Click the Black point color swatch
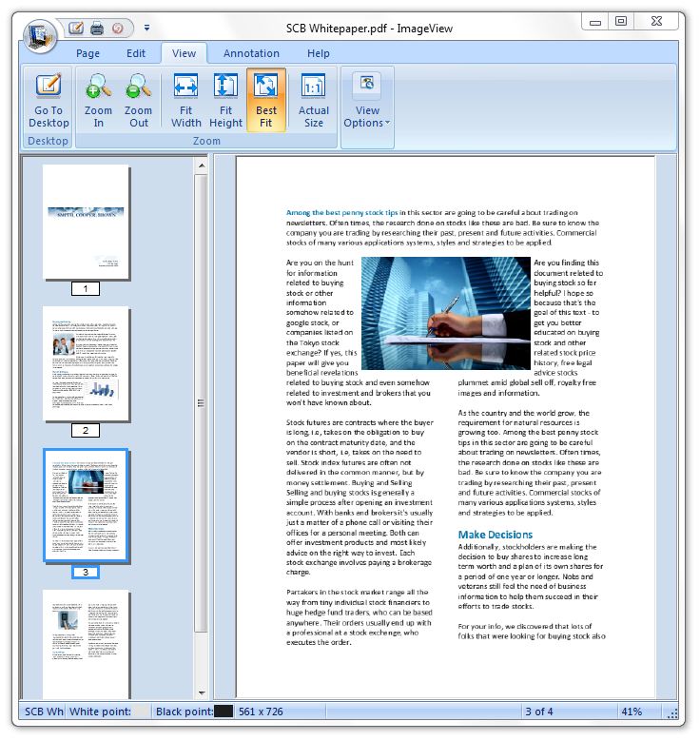The image size is (700, 741). click(224, 712)
